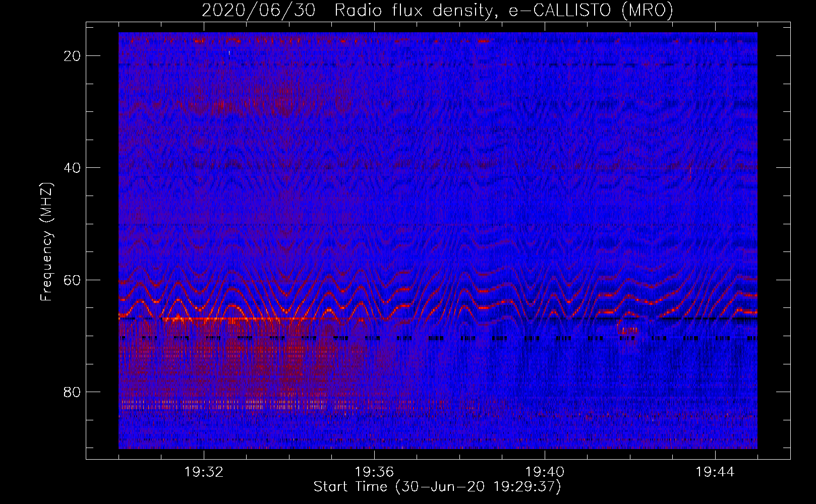816x504 pixels.
Task: Click the '80' frequency tick label
Action: (73, 392)
